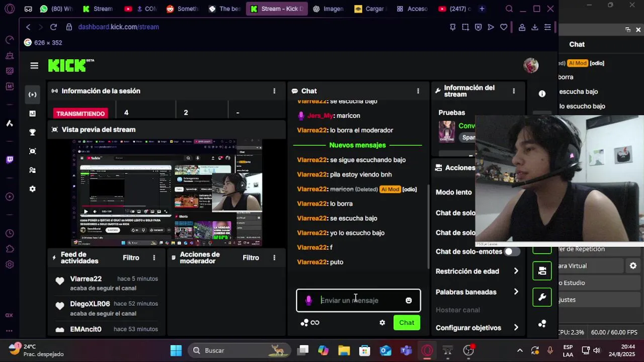Viewport: 644px width, 362px height.
Task: Click the chat identity badges icon beside infinity symbol
Action: [x=304, y=323]
